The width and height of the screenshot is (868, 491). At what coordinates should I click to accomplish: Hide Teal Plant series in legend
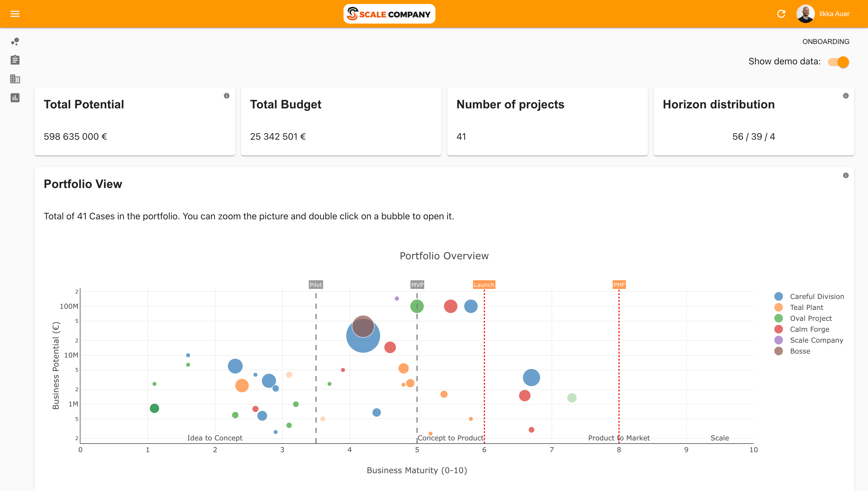pyautogui.click(x=806, y=307)
